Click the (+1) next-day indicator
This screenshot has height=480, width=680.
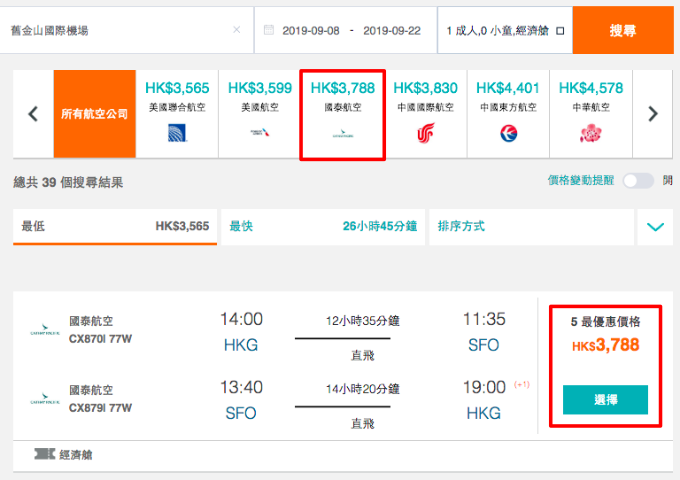[522, 385]
